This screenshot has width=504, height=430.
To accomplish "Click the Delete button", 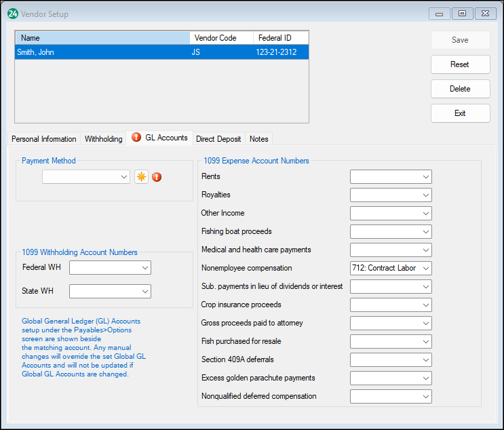I will (x=460, y=89).
